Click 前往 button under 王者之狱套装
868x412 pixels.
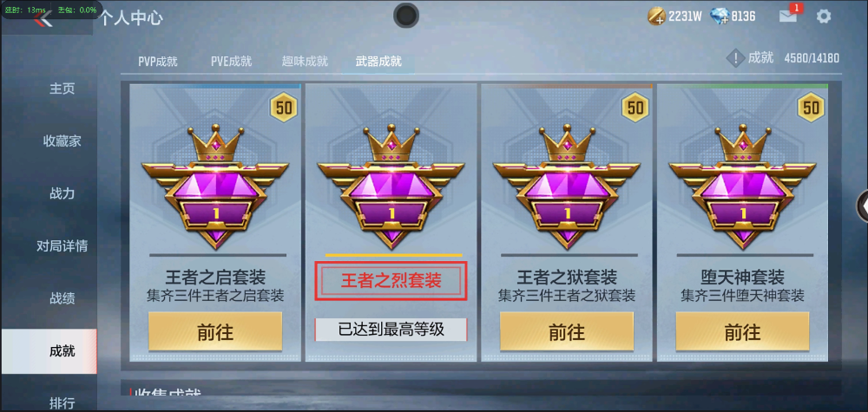(567, 332)
